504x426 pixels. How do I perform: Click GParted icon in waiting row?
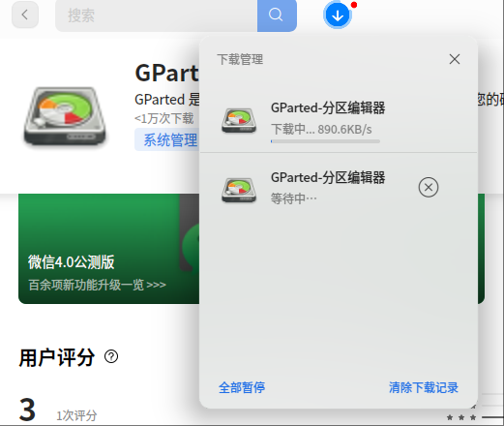[x=239, y=190]
